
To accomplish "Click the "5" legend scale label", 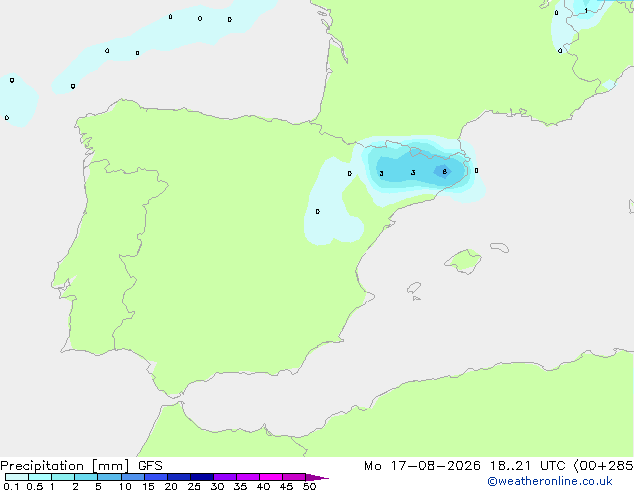I will [x=98, y=486].
